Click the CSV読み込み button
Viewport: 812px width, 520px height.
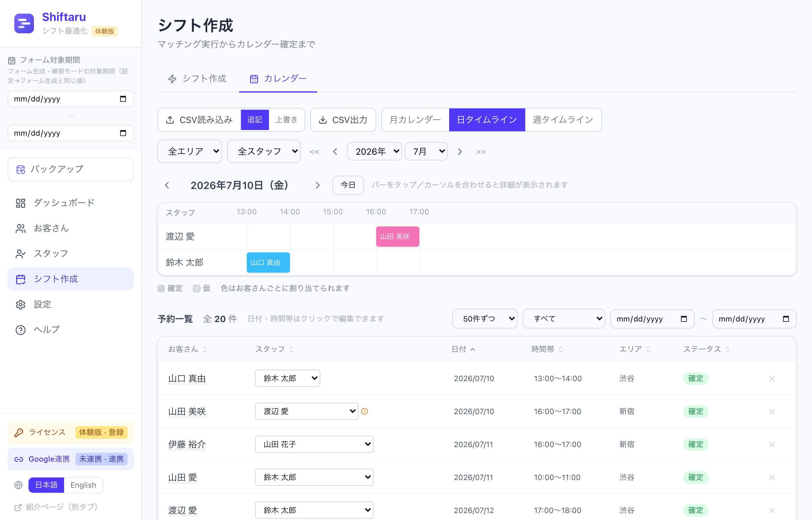(199, 120)
